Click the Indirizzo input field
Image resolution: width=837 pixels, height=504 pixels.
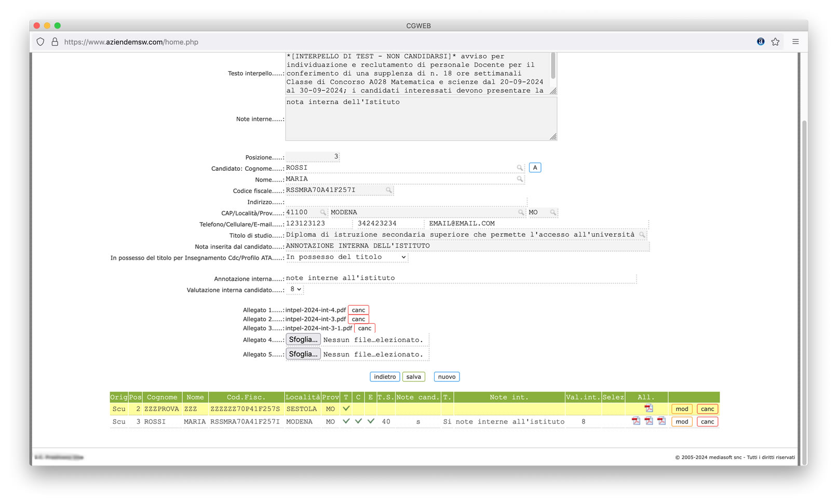[x=406, y=201]
